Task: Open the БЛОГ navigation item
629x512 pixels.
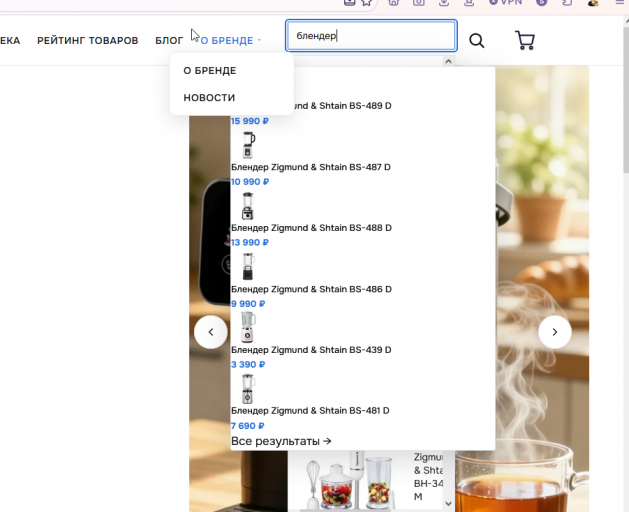Action: pyautogui.click(x=169, y=41)
